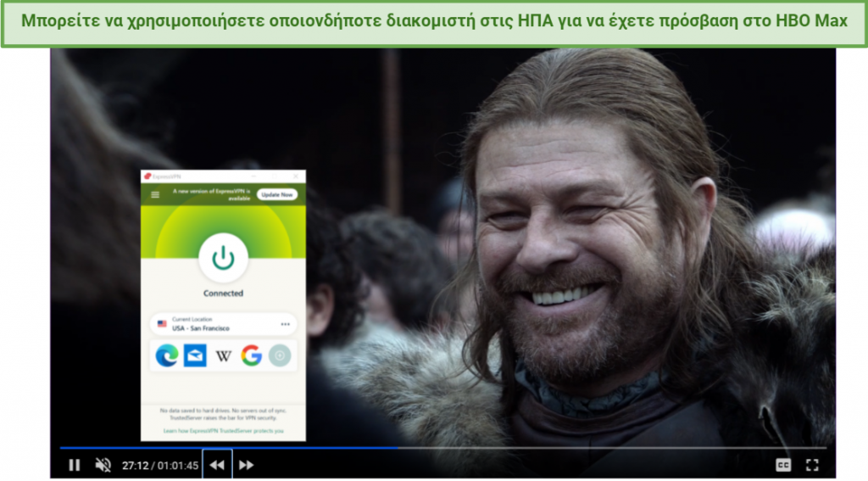Select the USA - San Francisco location
Viewport: 868px width, 481px height.
(223, 324)
